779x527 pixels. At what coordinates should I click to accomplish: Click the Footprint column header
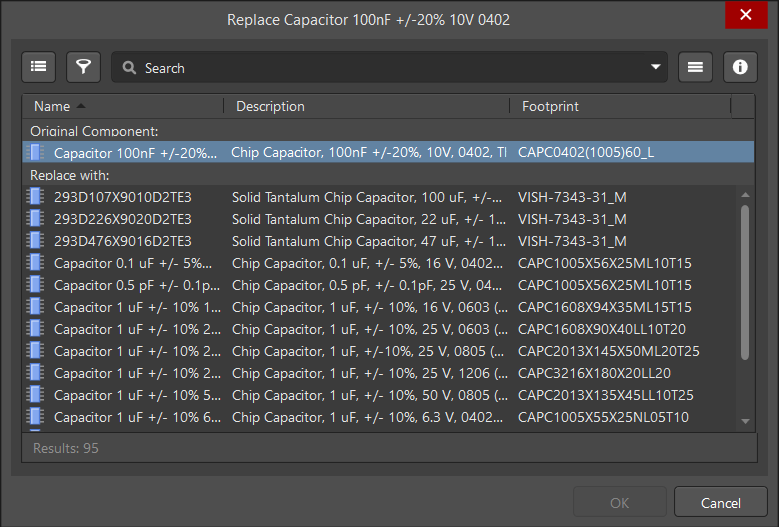coord(550,106)
